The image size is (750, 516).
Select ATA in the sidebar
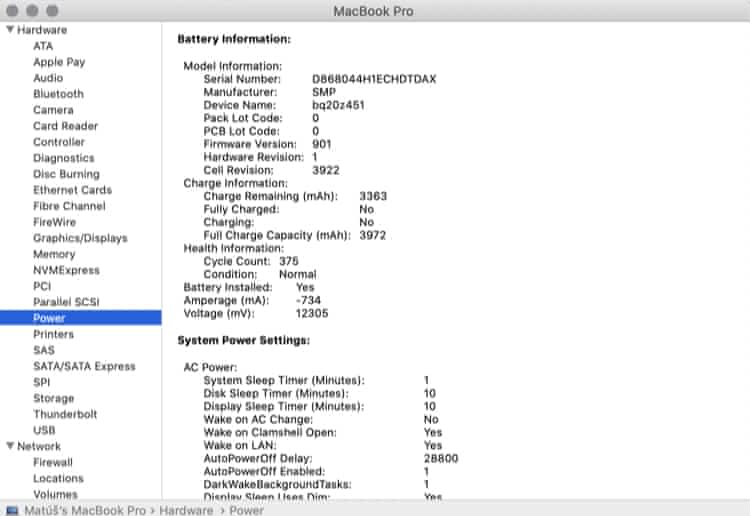[x=43, y=46]
